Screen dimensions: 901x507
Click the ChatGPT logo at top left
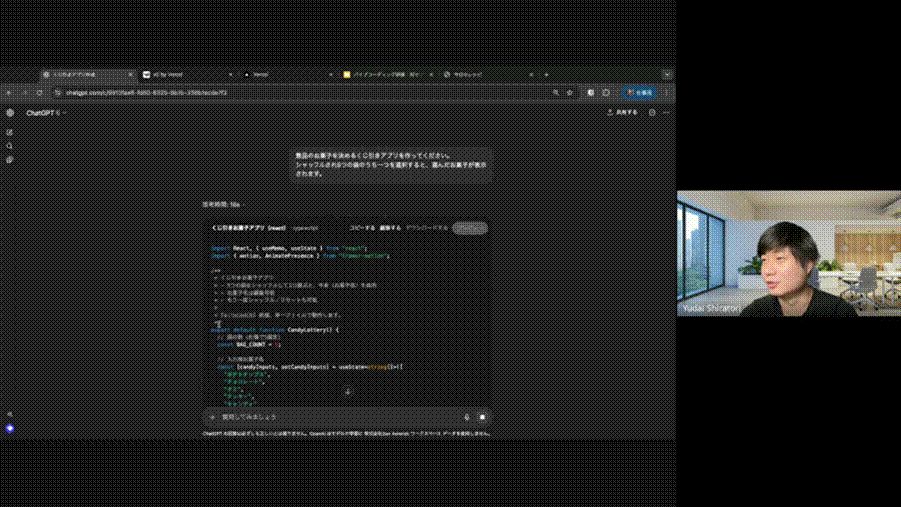10,113
